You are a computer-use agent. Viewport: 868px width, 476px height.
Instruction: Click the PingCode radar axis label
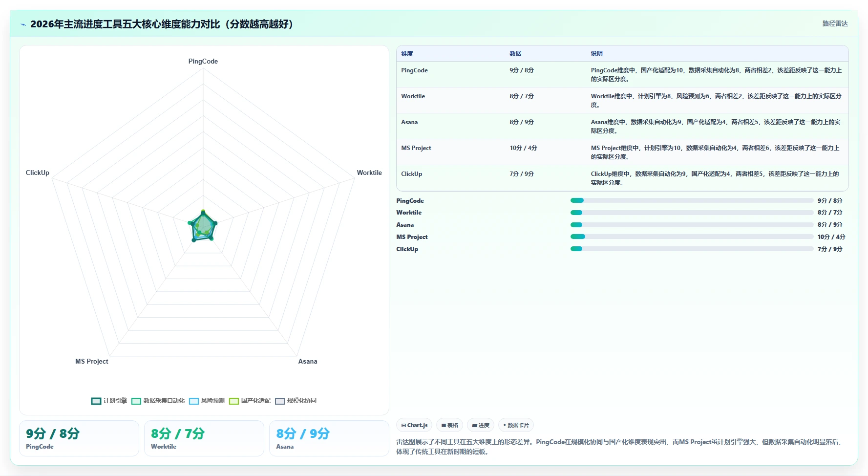(203, 61)
